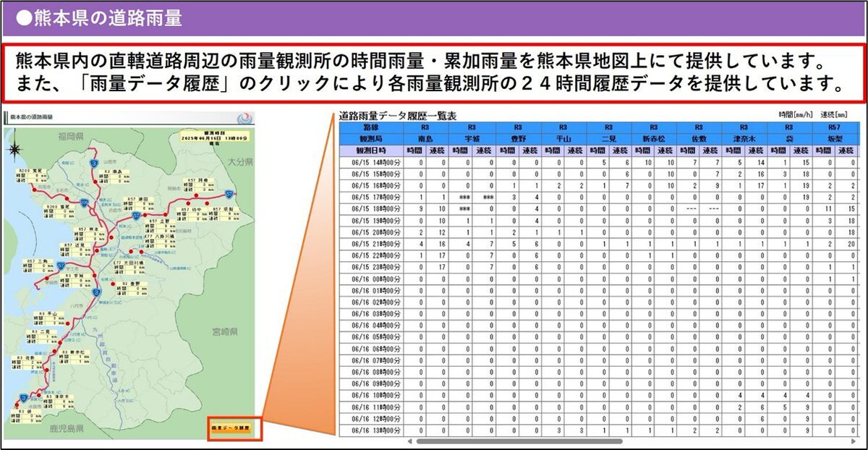Select the 宇城 station label on the map

76,281
